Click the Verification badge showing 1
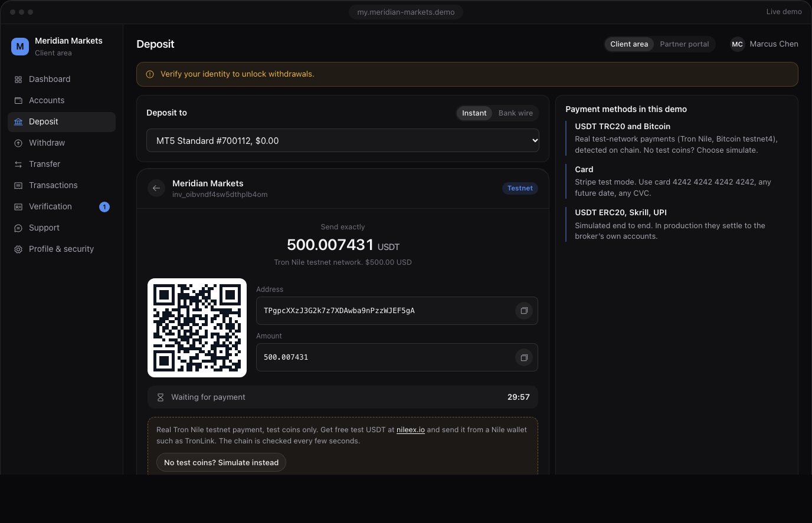Viewport: 812px width, 523px height. pos(104,207)
